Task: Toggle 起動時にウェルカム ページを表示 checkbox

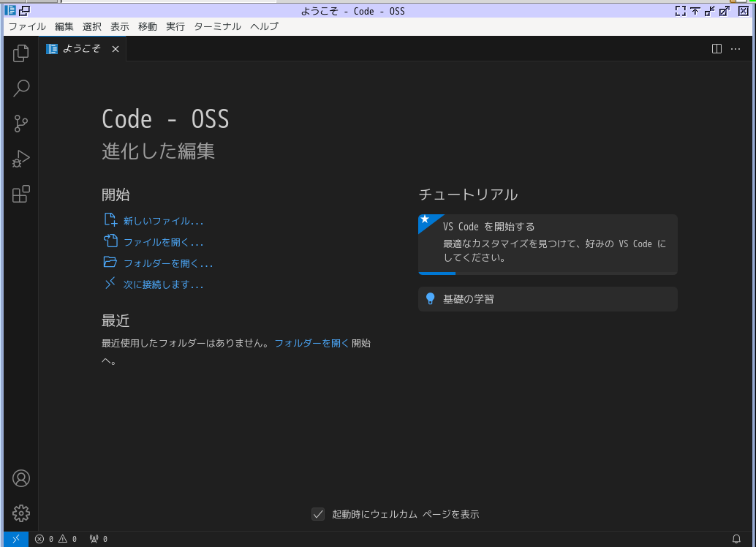Action: pyautogui.click(x=318, y=514)
